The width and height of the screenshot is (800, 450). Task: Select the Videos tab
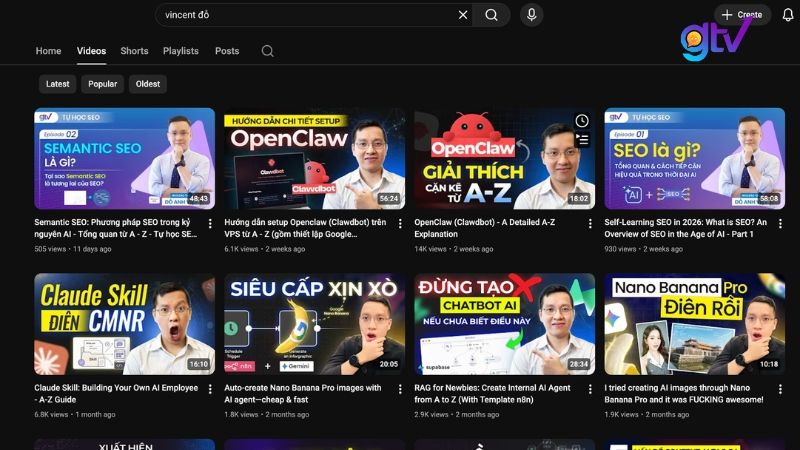click(91, 51)
